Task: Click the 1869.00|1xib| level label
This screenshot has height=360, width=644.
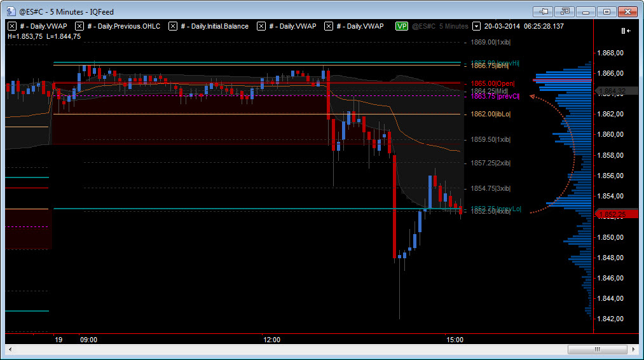Action: (x=490, y=43)
